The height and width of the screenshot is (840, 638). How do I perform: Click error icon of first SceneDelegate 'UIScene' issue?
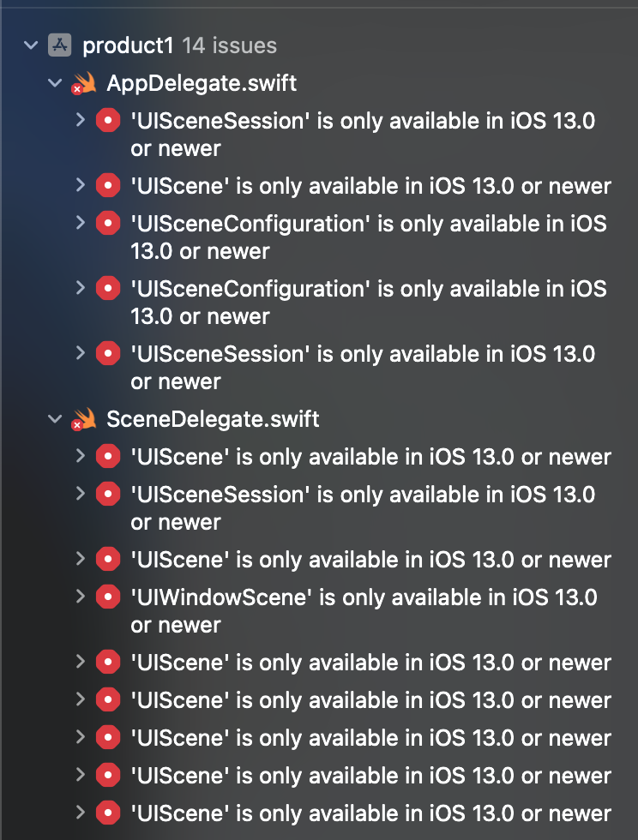108,457
